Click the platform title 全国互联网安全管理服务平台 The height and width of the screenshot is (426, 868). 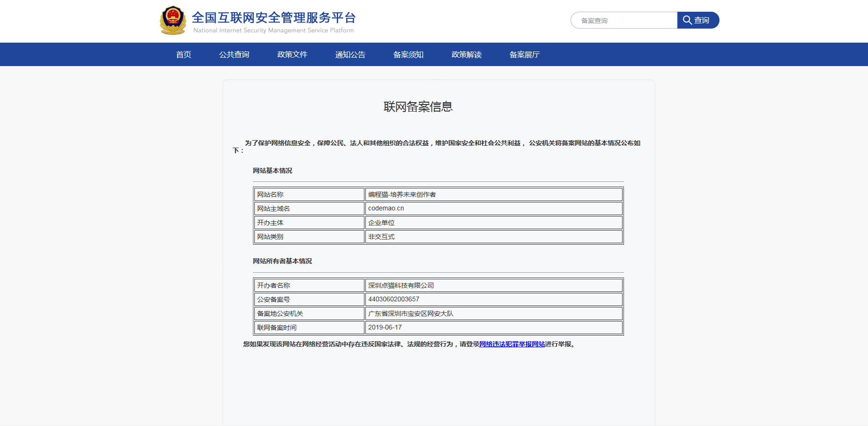click(274, 17)
